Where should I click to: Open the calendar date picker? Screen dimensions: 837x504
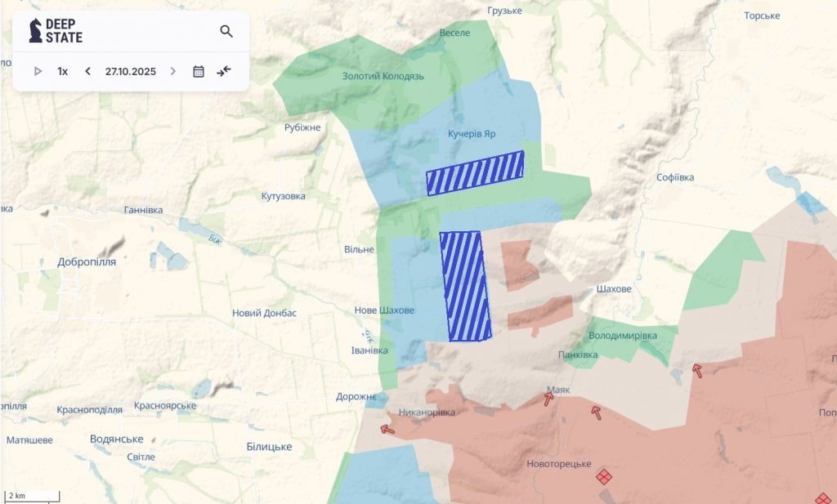tap(198, 71)
